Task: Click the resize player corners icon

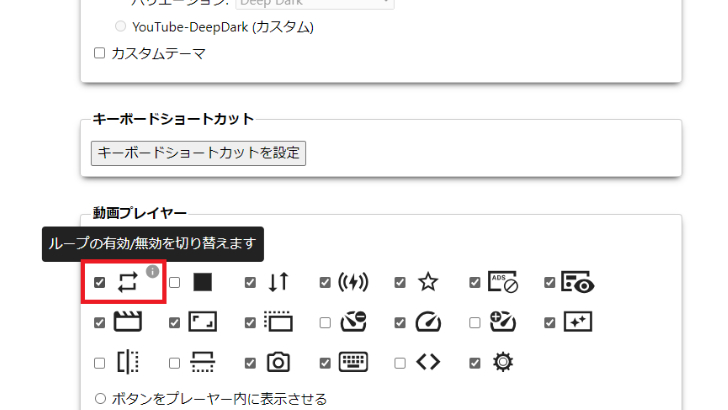Action: click(x=202, y=322)
